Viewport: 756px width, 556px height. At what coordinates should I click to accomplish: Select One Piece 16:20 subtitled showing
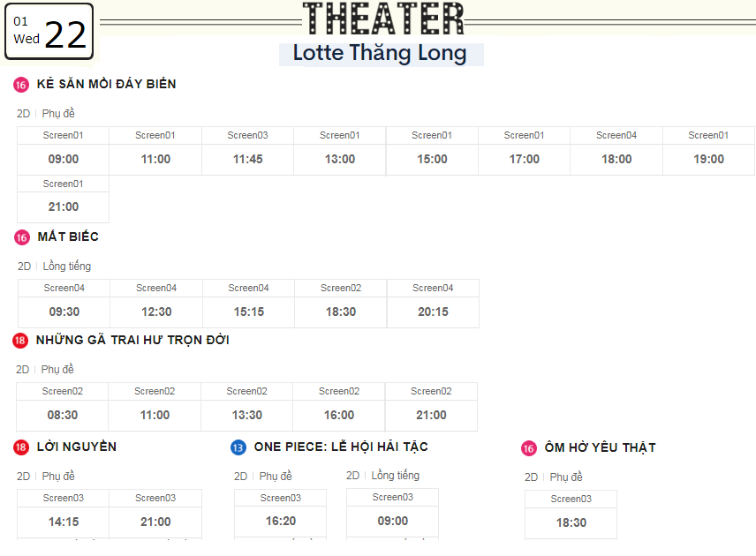[x=281, y=514]
